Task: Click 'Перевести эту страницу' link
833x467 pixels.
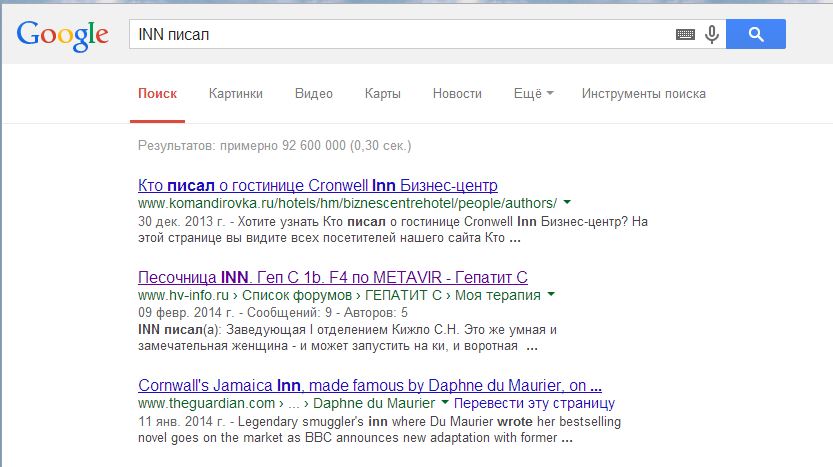Action: [534, 403]
